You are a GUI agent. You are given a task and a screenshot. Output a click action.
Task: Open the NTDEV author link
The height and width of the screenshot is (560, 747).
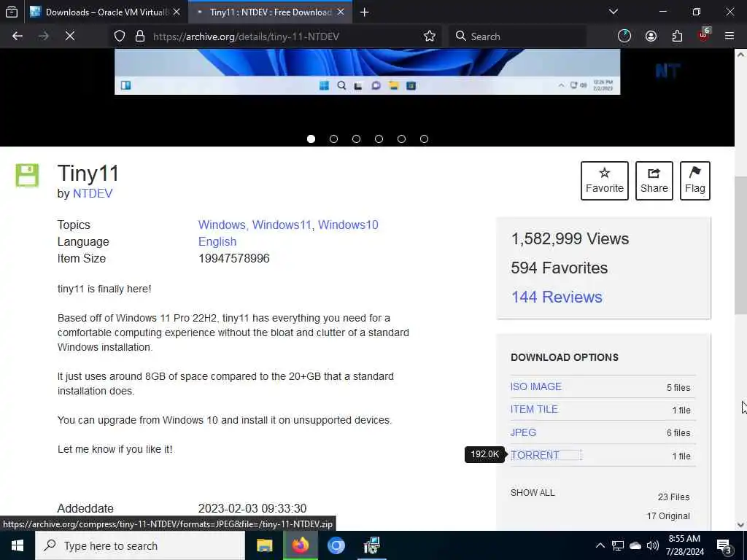click(93, 194)
